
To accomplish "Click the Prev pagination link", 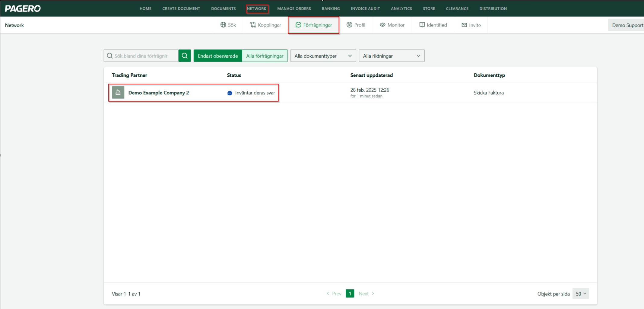I will tap(334, 294).
